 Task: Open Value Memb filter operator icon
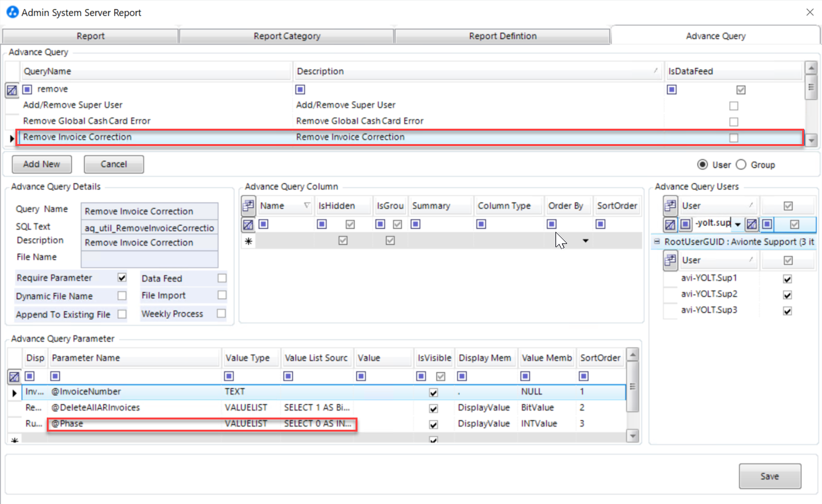pos(525,376)
